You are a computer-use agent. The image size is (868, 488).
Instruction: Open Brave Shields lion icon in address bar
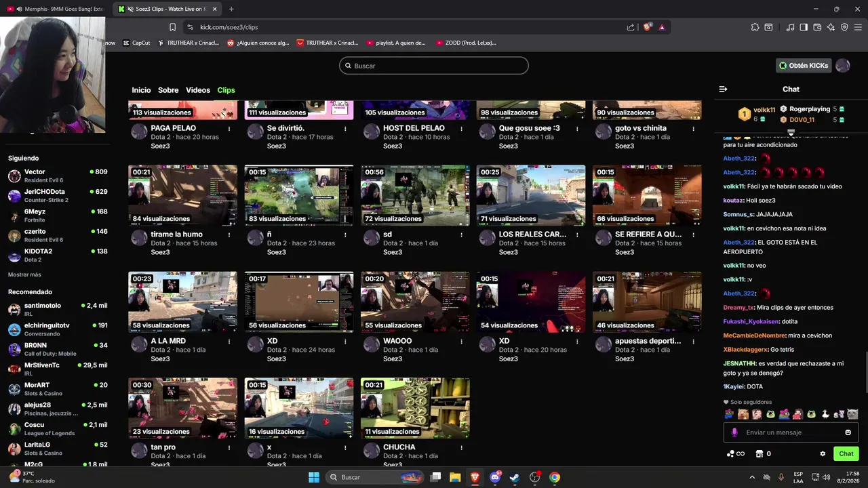tap(648, 27)
